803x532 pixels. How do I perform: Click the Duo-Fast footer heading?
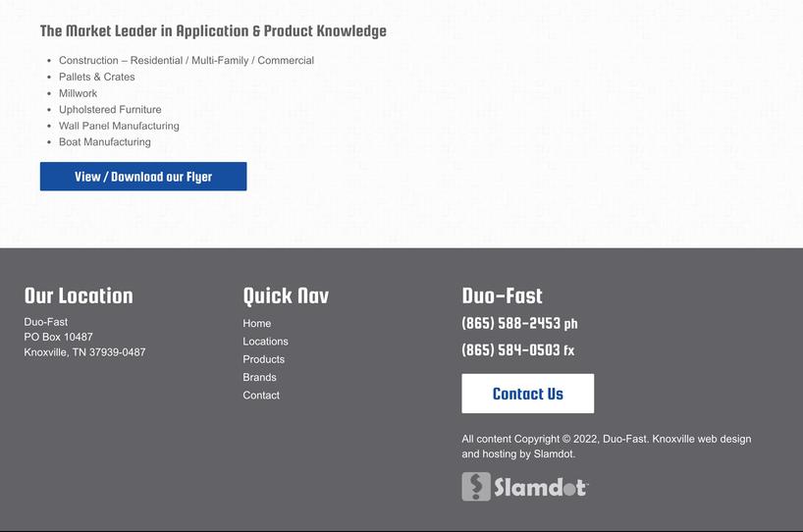point(502,296)
